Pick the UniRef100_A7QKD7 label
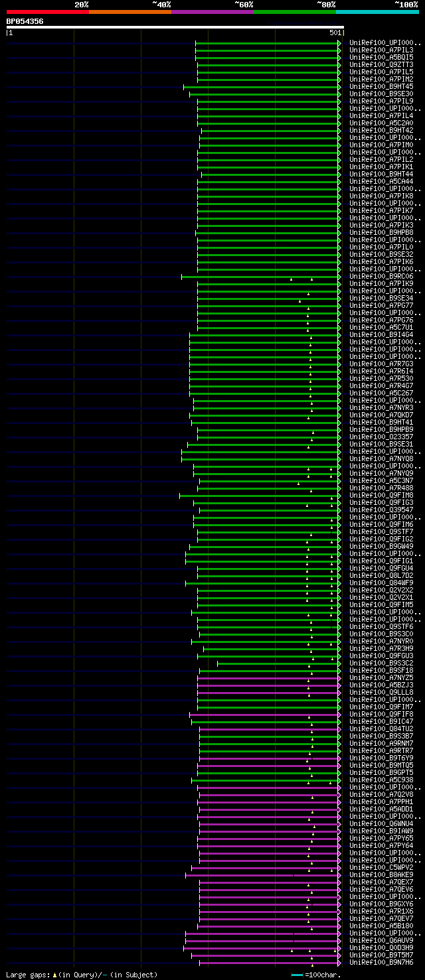 381,415
